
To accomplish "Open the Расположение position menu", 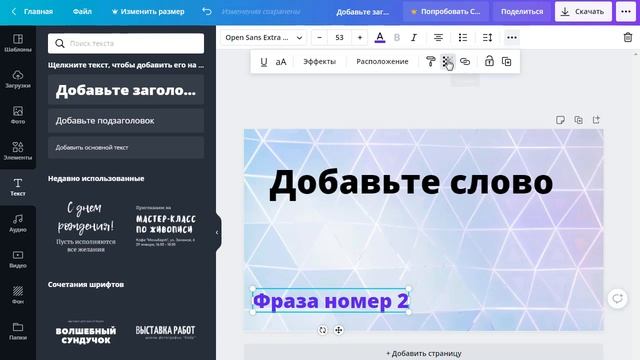I will point(382,62).
